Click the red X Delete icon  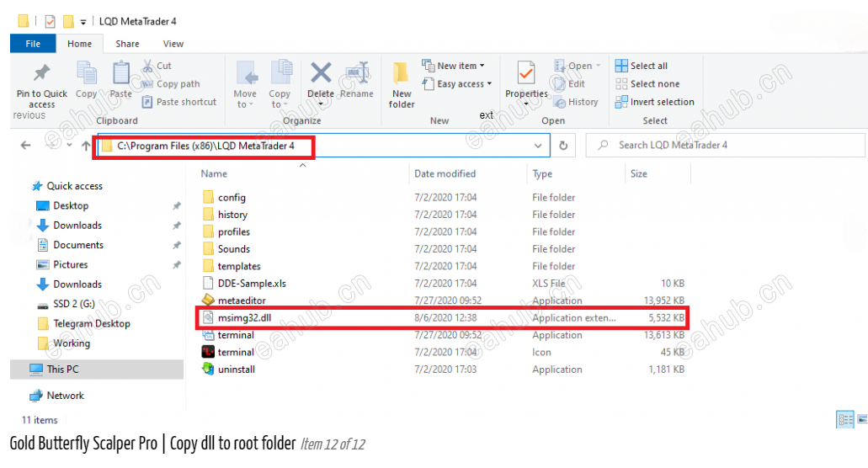point(321,73)
